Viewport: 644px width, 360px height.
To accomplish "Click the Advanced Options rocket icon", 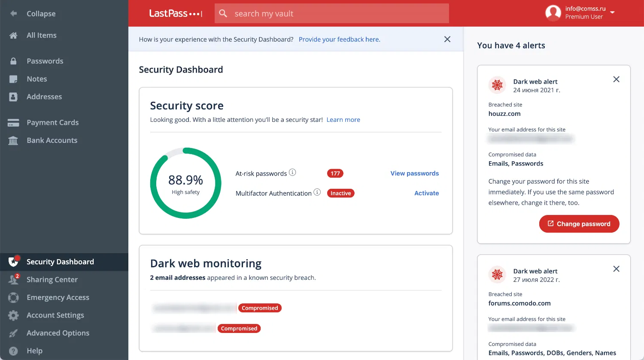I will pyautogui.click(x=13, y=333).
